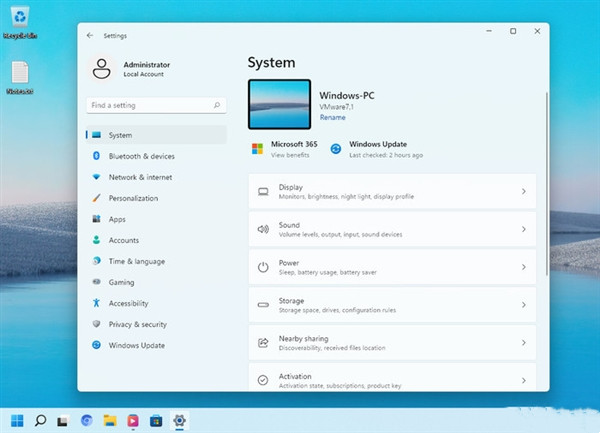Click the back arrow in Settings
The height and width of the screenshot is (433, 600).
pos(90,34)
